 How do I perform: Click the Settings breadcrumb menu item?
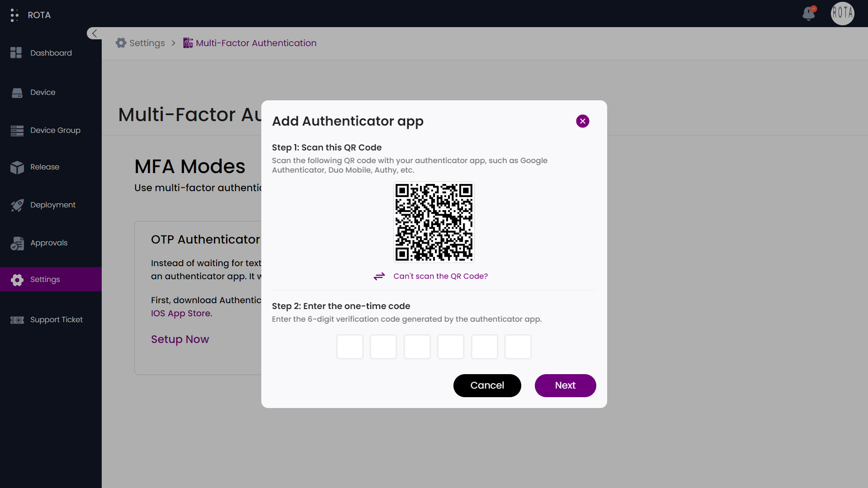coord(146,43)
